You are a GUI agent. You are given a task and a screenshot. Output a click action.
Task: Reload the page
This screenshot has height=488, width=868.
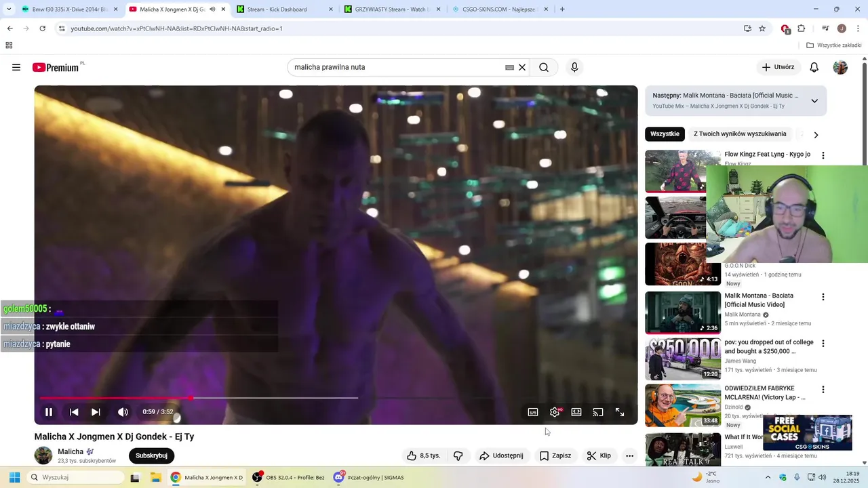point(43,28)
